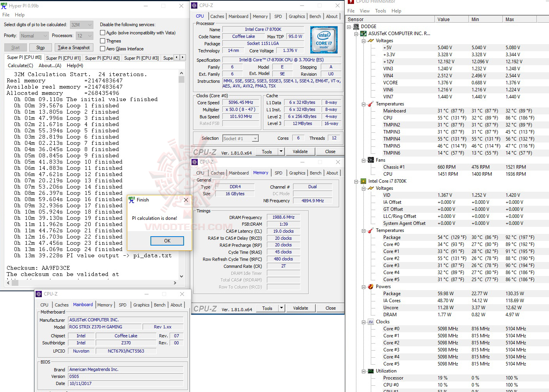The image size is (549, 392).
Task: Click the Stop button in Hyper PI
Action: tap(41, 48)
